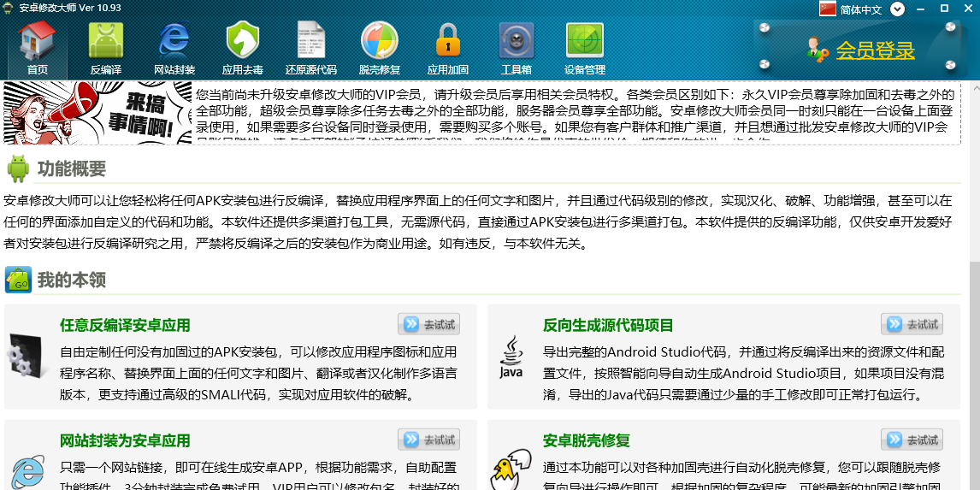Click 去试试 for 安卓脱壳修复
The image size is (980, 490).
[x=912, y=440]
